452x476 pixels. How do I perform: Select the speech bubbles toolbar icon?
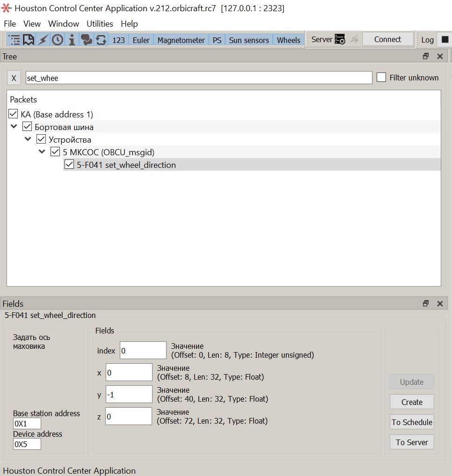(x=86, y=39)
